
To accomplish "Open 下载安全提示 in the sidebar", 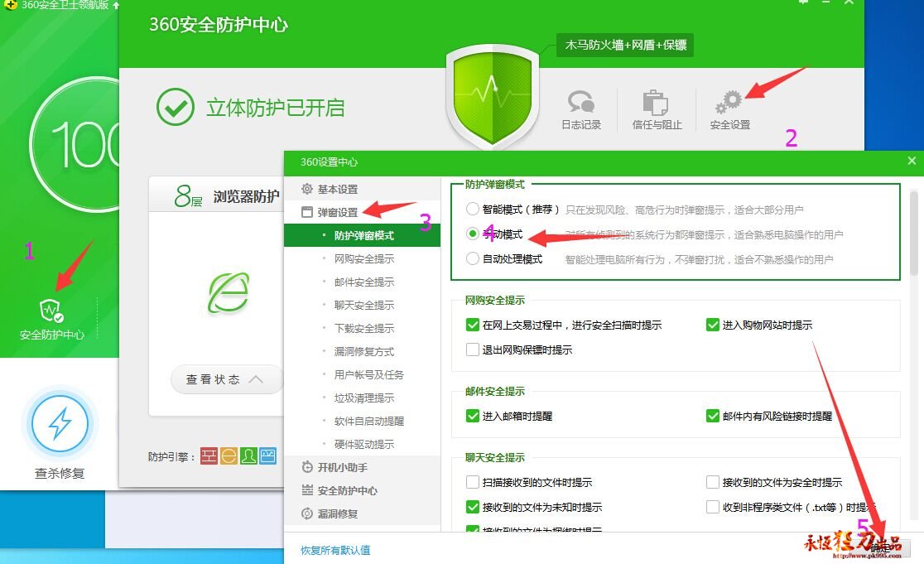I will pos(364,328).
